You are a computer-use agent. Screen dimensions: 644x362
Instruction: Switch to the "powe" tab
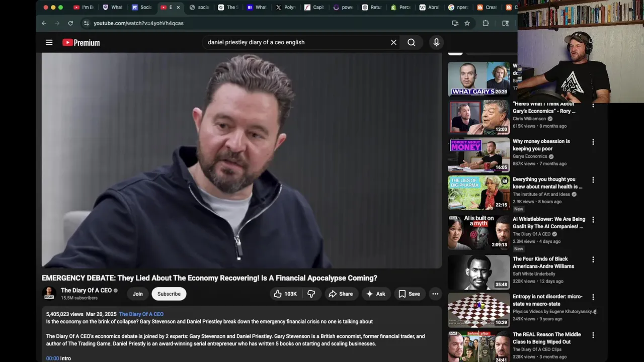343,8
